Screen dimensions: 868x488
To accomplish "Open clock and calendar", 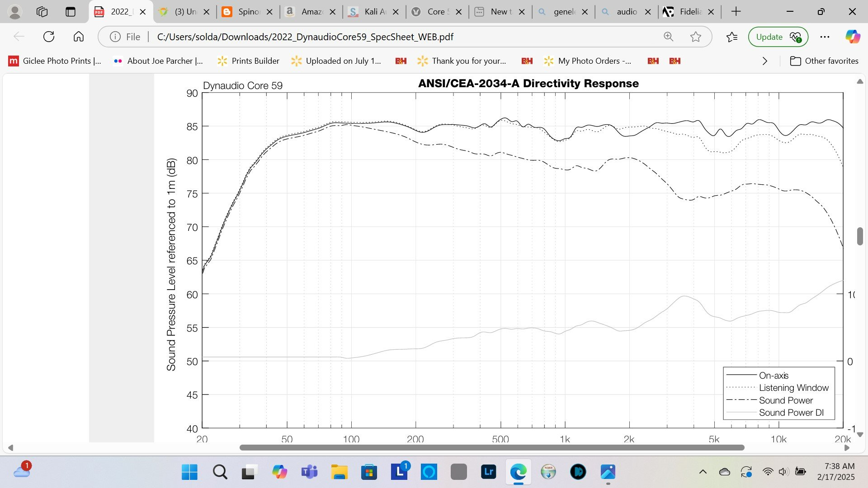I will [x=836, y=471].
